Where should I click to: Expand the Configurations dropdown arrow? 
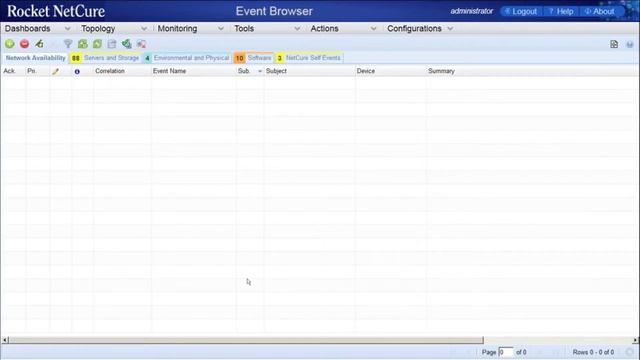450,29
